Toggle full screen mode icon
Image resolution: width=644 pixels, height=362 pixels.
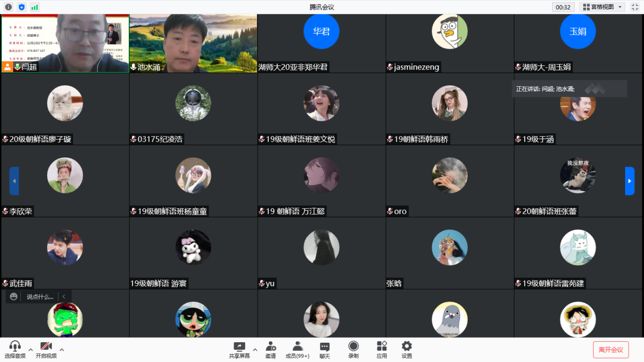[x=635, y=7]
